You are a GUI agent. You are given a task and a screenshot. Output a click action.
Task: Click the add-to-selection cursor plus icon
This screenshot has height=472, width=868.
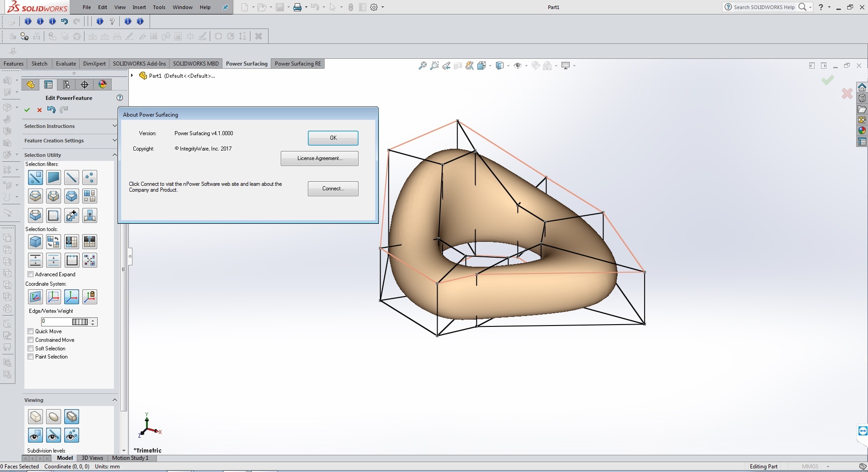(71, 216)
